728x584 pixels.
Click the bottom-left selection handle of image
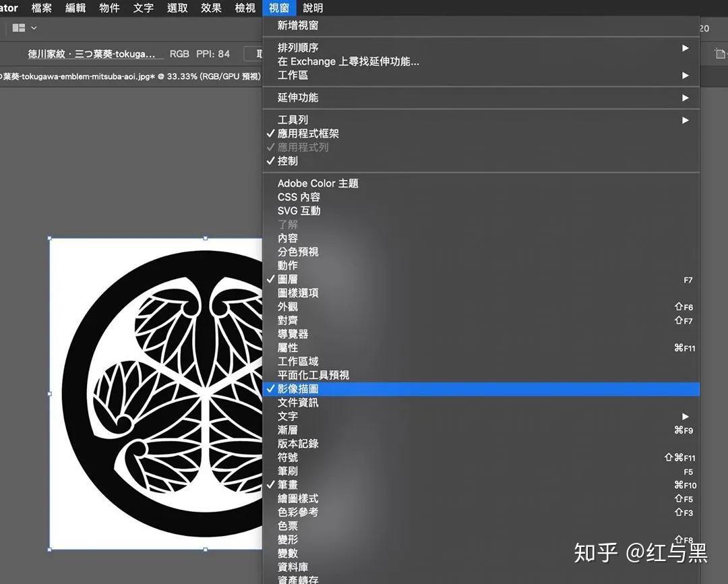50,550
